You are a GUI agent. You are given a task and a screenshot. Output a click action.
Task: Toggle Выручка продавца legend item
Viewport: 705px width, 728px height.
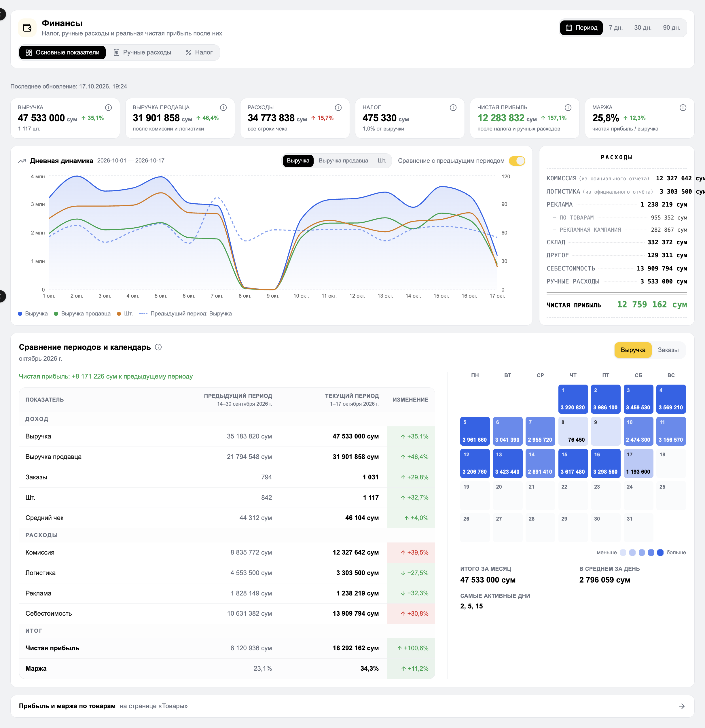pyautogui.click(x=82, y=314)
